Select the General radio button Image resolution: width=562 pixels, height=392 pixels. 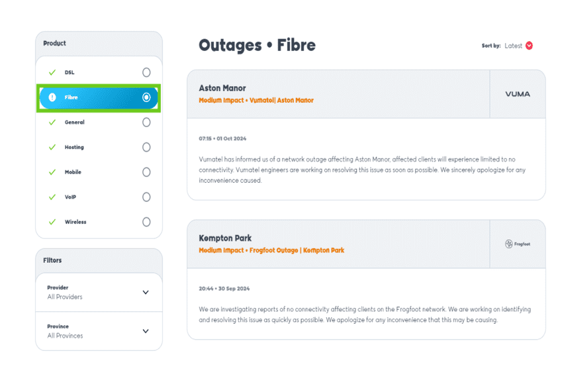(146, 122)
